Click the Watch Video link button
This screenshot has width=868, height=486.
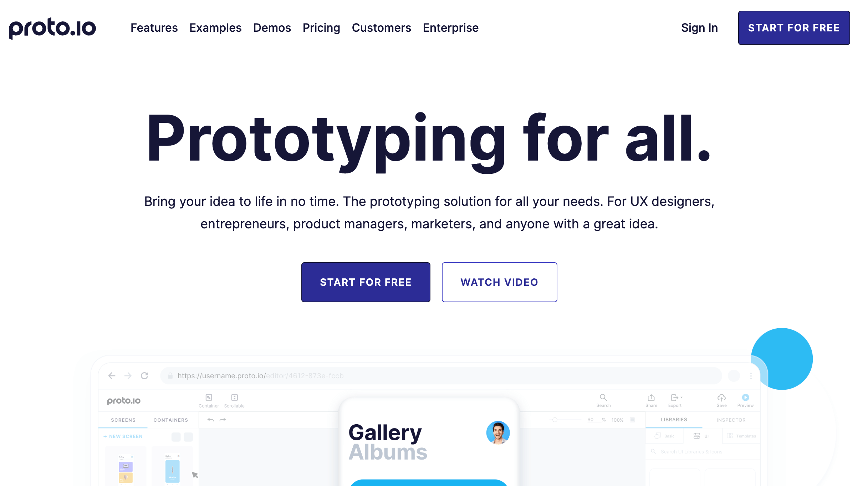pyautogui.click(x=500, y=282)
